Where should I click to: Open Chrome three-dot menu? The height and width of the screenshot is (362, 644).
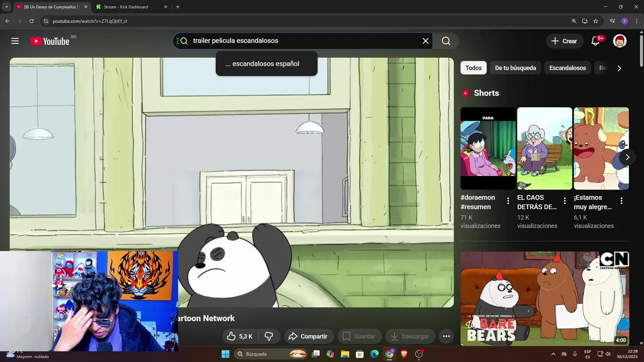point(636,21)
